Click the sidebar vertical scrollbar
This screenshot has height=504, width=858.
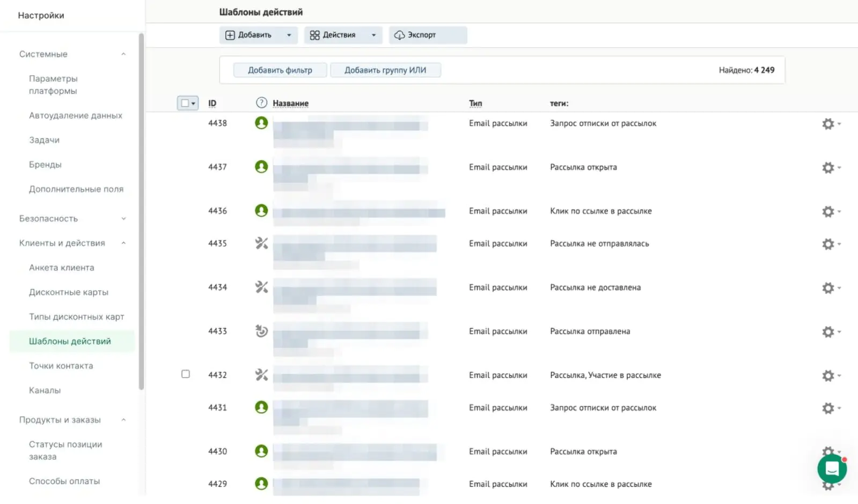(141, 212)
